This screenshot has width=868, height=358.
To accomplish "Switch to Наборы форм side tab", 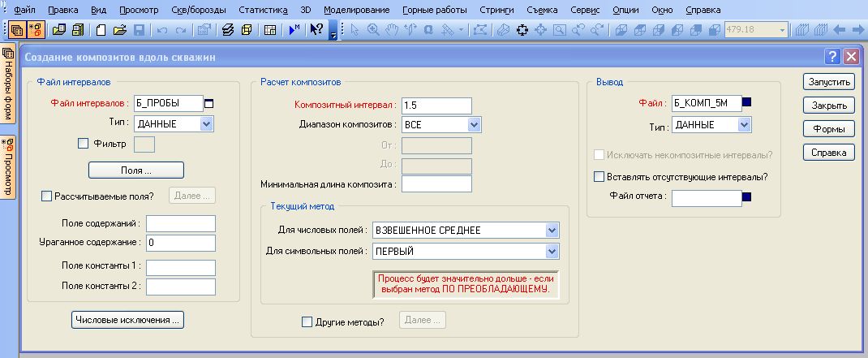I will point(8,84).
